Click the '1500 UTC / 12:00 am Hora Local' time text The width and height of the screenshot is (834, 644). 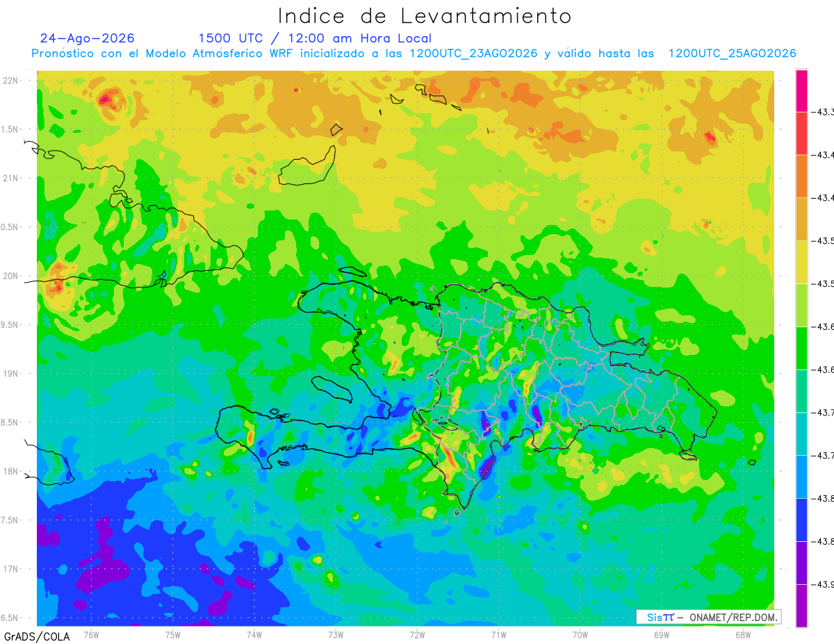tap(315, 38)
